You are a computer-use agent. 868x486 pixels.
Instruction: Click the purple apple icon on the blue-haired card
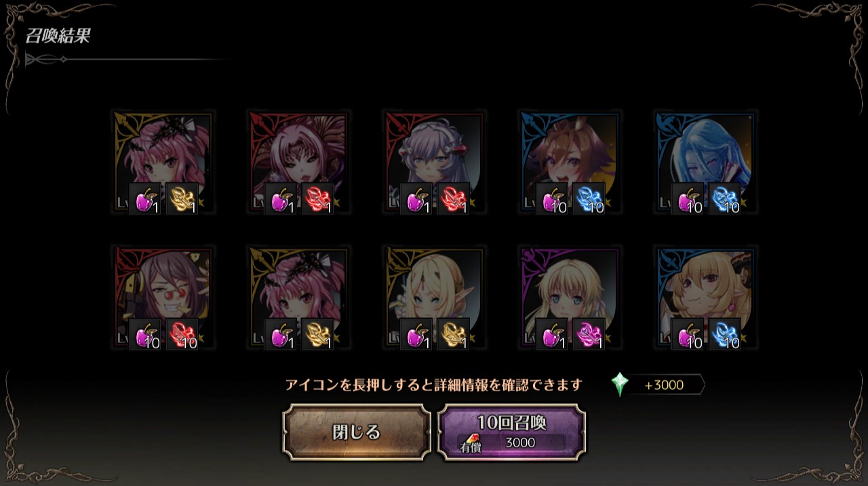coord(688,199)
